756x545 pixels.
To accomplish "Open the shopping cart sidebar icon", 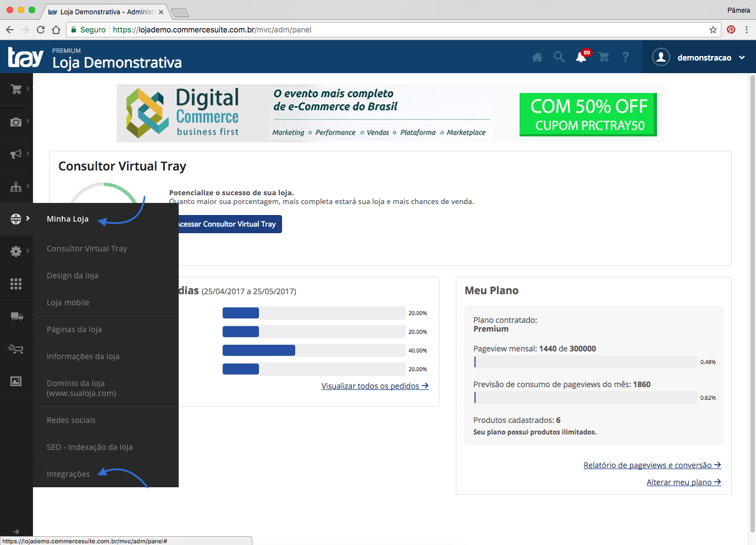I will (x=16, y=89).
